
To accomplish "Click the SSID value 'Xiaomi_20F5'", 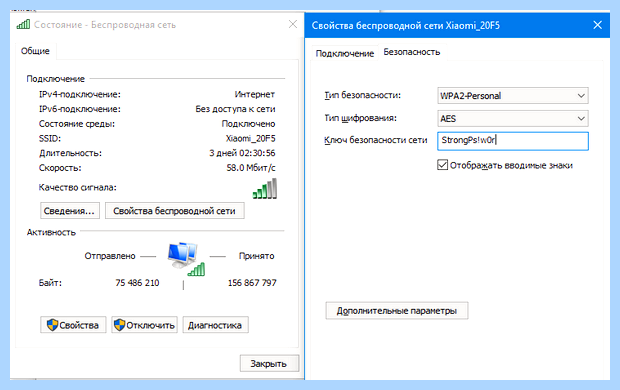I will point(250,139).
